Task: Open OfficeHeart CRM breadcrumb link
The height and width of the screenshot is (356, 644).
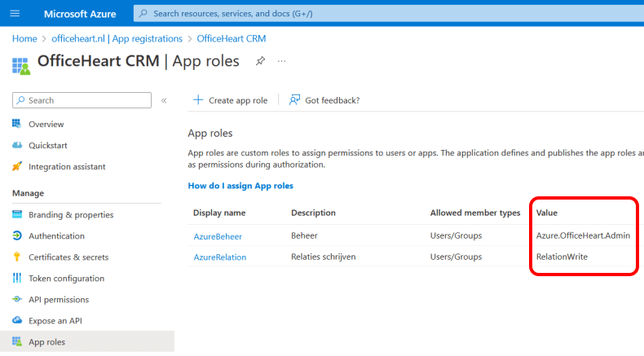Action: [232, 38]
